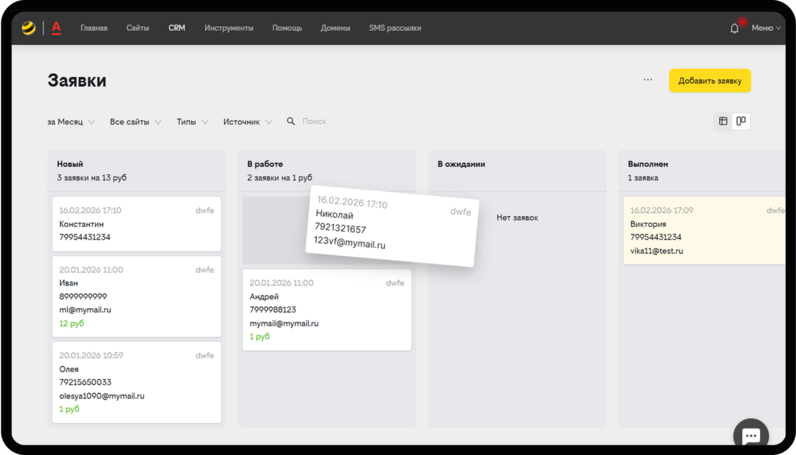Open the three-dots more options menu
Viewport: 796px width, 455px height.
pyautogui.click(x=648, y=80)
